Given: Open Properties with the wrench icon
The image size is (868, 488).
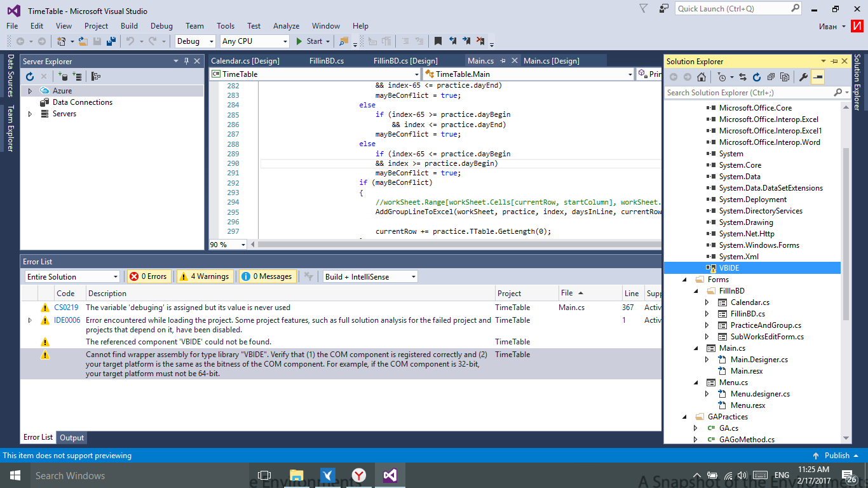Looking at the screenshot, I should (x=803, y=77).
